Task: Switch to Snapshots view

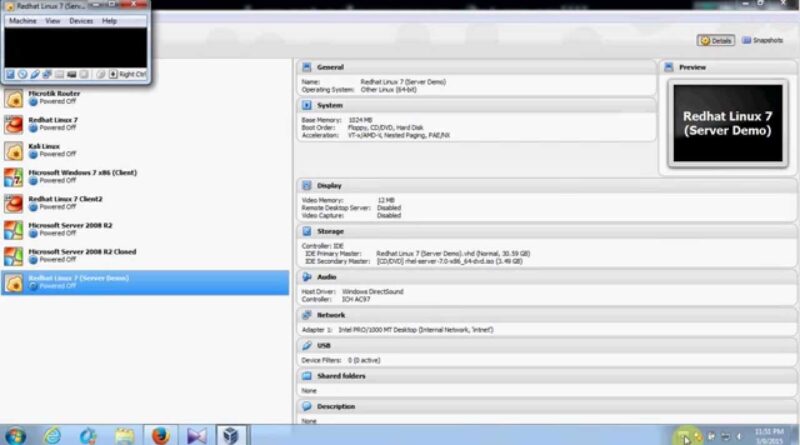Action: tap(763, 40)
